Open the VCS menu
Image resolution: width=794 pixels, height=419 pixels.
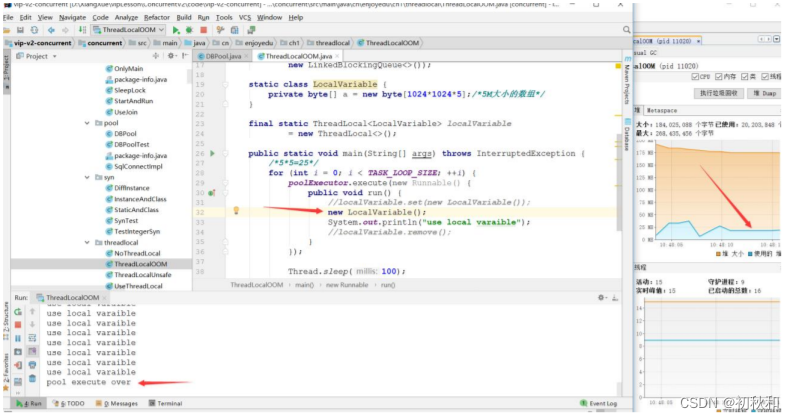pos(245,17)
